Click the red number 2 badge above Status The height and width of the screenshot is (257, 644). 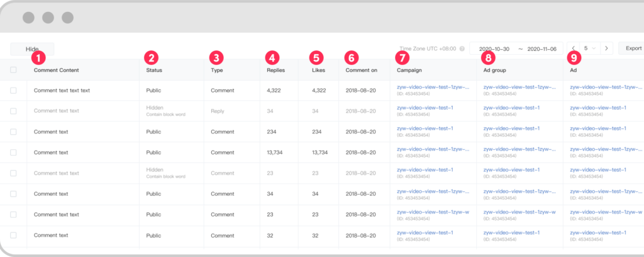point(151,57)
